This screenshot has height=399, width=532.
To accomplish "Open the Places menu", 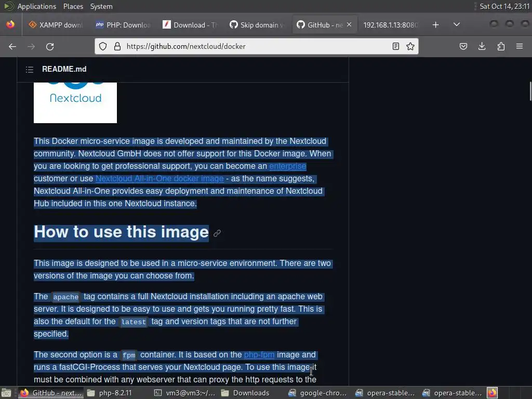I will 73,6.
